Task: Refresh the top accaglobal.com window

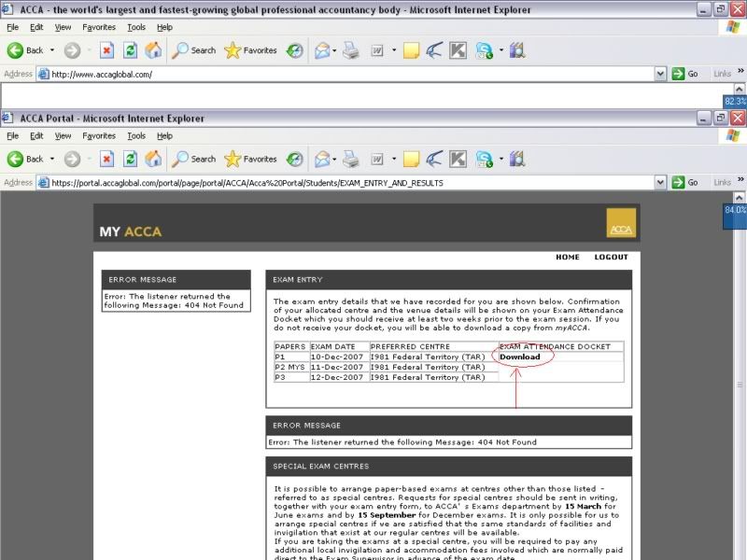Action: pyautogui.click(x=130, y=50)
